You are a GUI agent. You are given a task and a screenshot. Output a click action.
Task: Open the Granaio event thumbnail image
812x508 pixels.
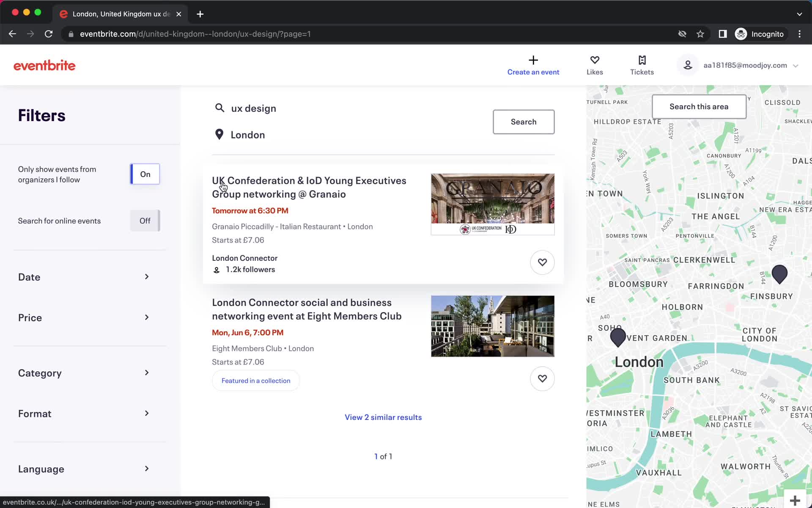[x=493, y=204]
